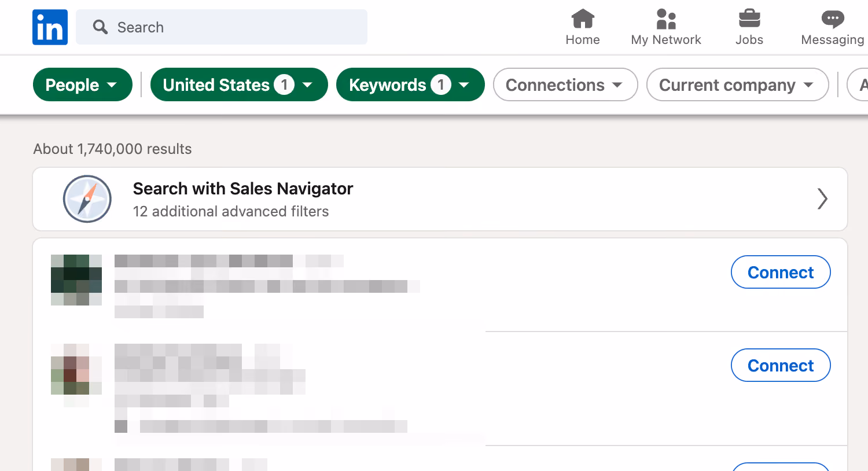Go to the Home icon

[x=583, y=19]
